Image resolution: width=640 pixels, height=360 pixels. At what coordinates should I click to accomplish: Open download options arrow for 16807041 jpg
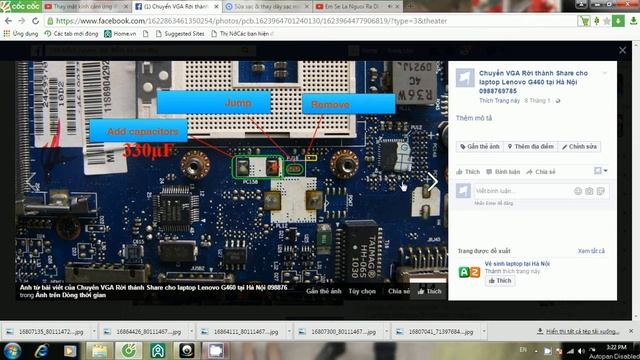point(484,332)
